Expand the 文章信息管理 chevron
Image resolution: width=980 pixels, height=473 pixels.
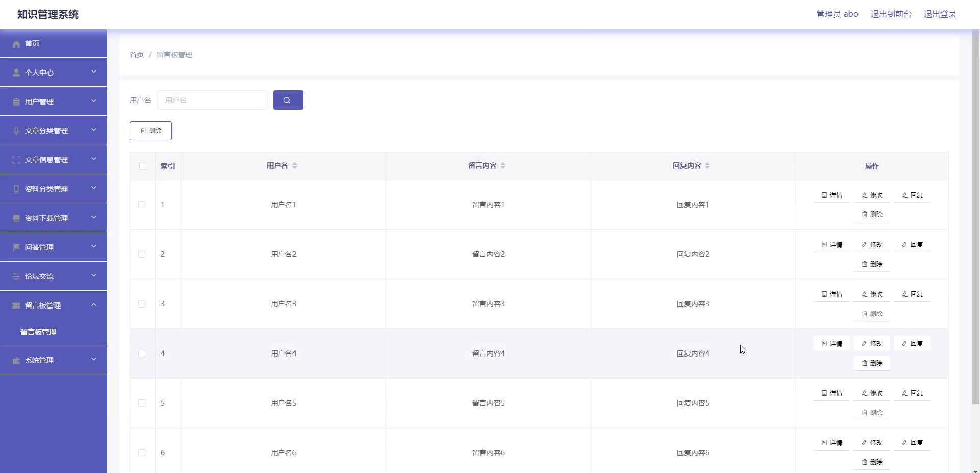coord(94,159)
